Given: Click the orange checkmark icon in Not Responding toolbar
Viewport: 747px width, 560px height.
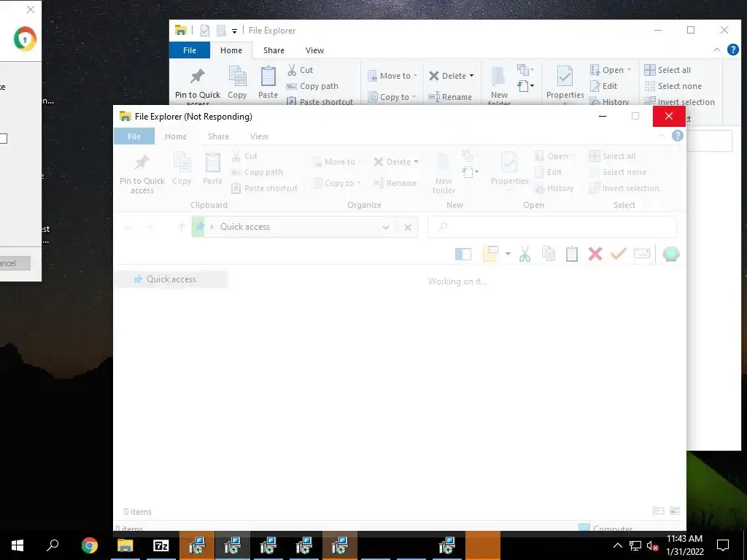Looking at the screenshot, I should (619, 253).
